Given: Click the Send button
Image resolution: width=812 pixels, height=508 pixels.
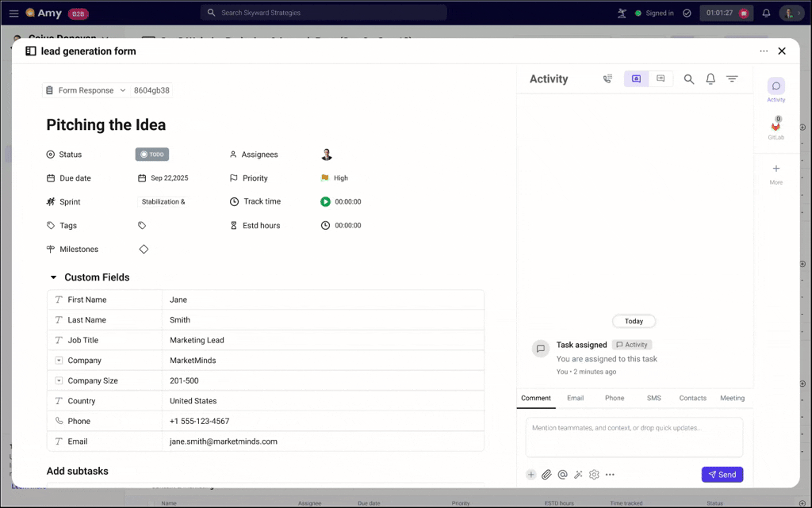Looking at the screenshot, I should pos(722,474).
